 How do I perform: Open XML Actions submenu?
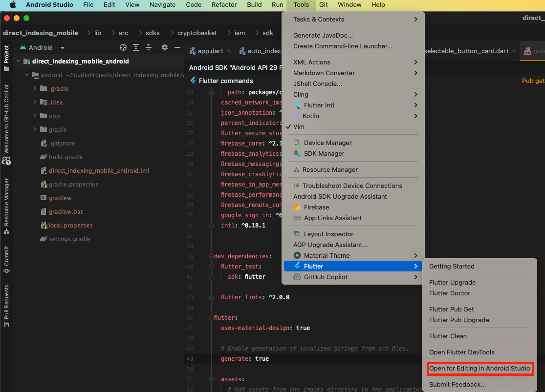pyautogui.click(x=353, y=62)
